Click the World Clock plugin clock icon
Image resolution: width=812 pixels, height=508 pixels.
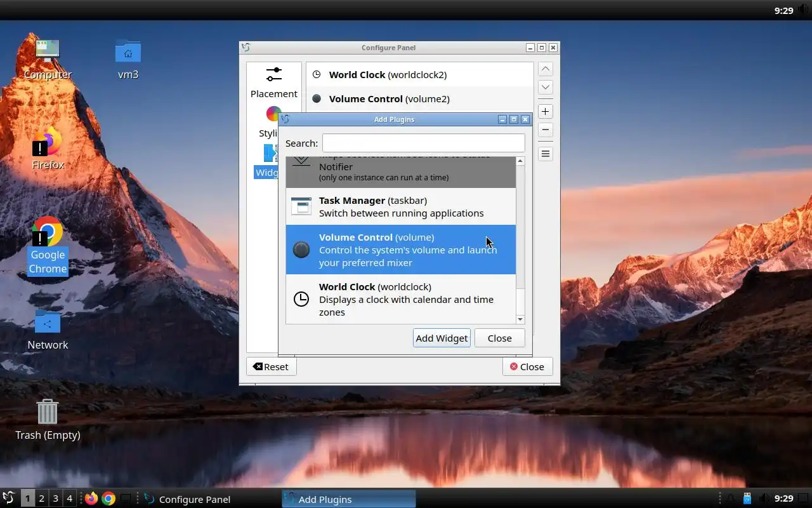(x=301, y=299)
